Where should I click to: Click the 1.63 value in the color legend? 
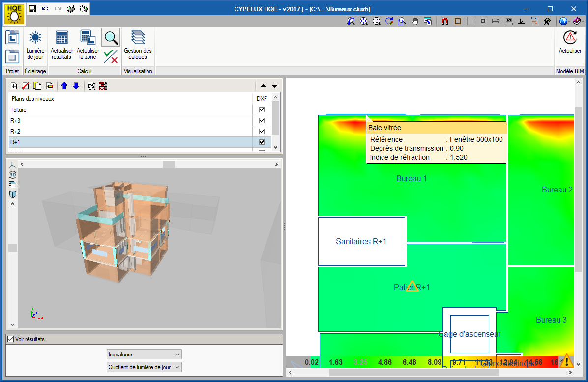[x=336, y=362]
